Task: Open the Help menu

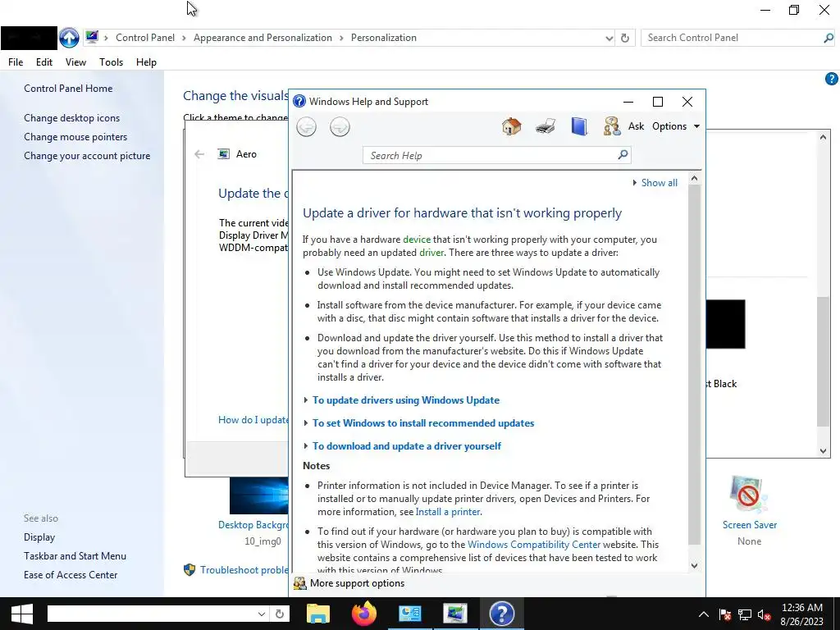Action: pyautogui.click(x=146, y=62)
